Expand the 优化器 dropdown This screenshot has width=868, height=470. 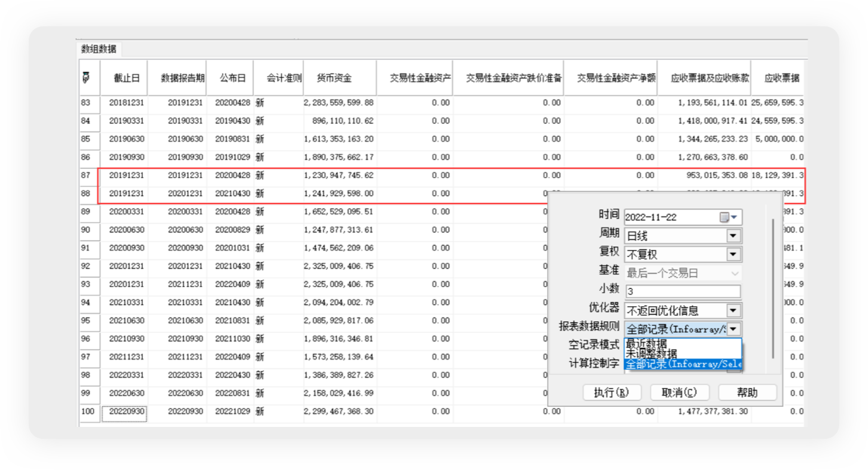[x=733, y=310]
